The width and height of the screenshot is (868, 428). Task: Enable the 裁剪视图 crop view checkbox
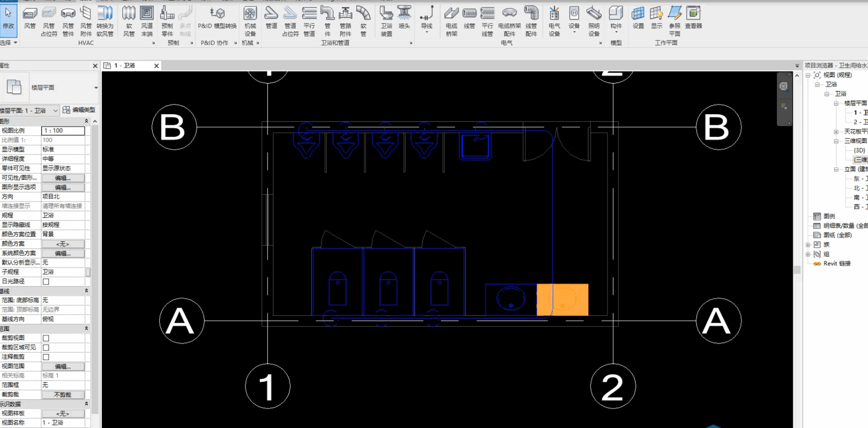[46, 338]
